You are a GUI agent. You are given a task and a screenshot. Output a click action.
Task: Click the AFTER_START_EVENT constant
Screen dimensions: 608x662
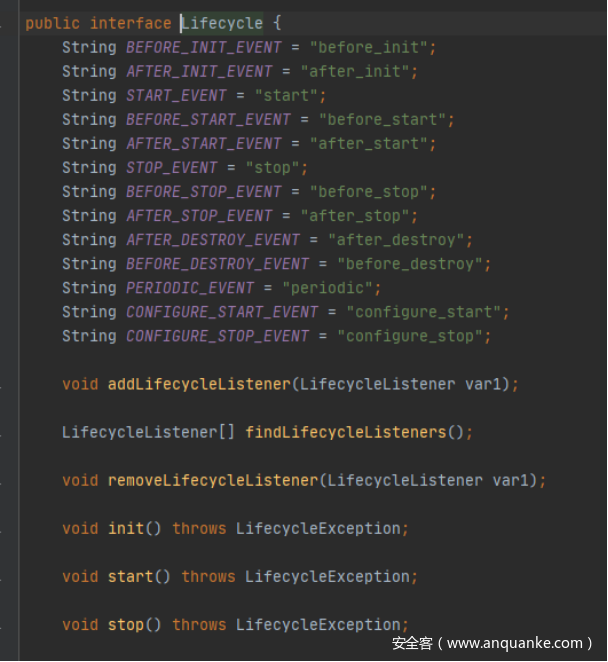(x=204, y=143)
